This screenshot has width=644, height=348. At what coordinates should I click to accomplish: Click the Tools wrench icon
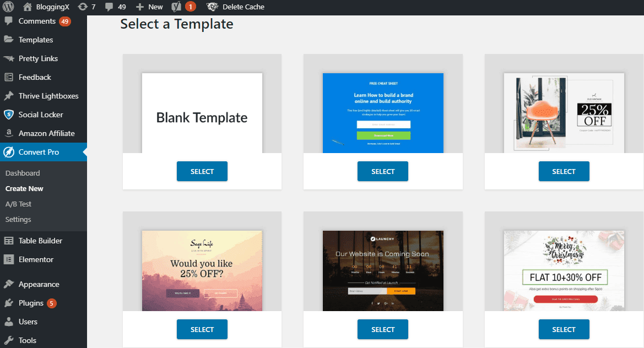click(x=9, y=340)
